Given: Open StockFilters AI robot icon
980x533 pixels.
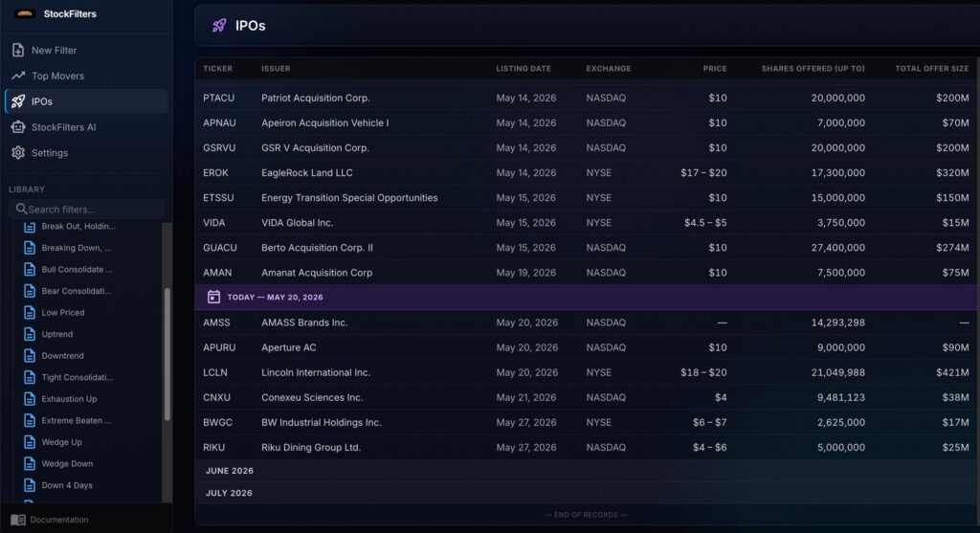Looking at the screenshot, I should (18, 127).
